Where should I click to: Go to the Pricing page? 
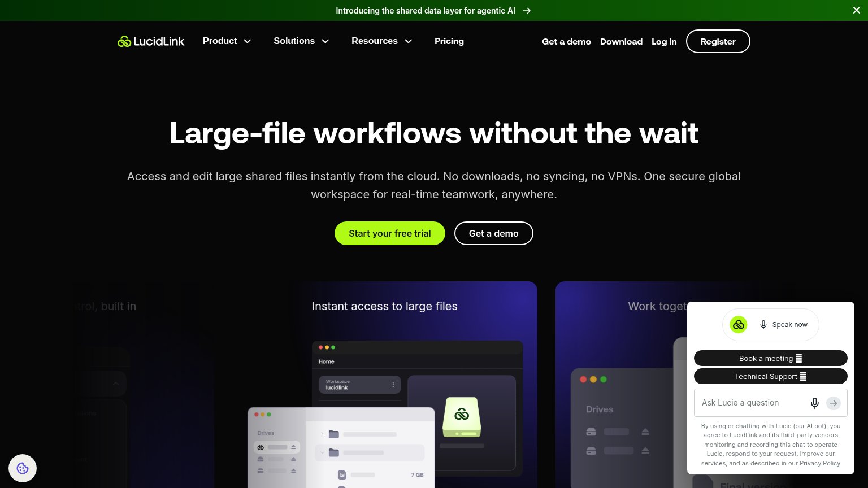point(449,41)
